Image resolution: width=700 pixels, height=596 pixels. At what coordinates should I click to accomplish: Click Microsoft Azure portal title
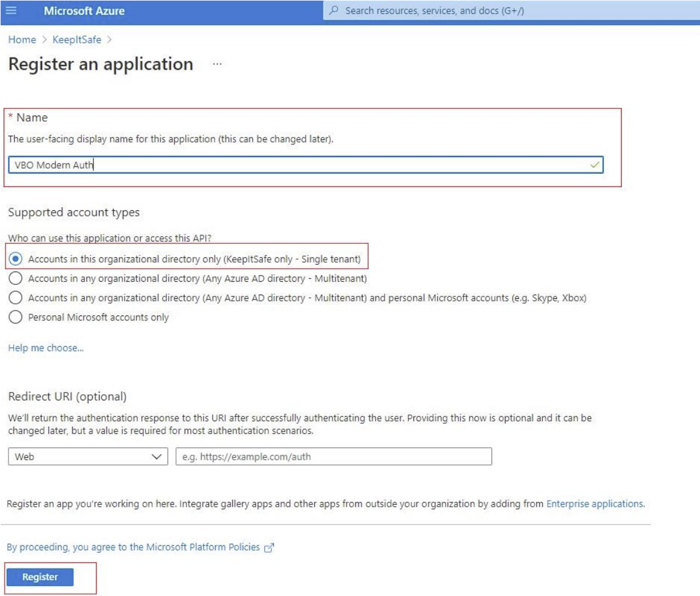[84, 11]
